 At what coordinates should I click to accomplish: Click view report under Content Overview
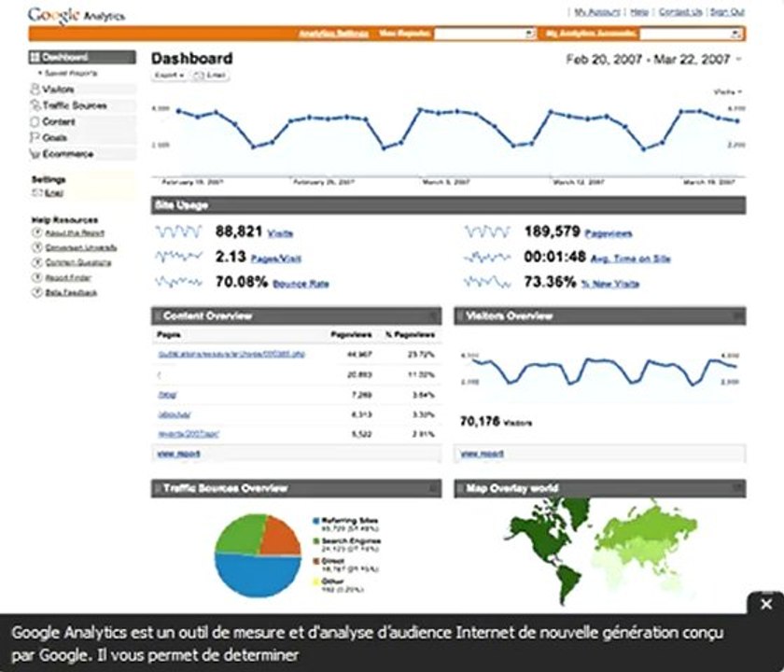point(178,454)
